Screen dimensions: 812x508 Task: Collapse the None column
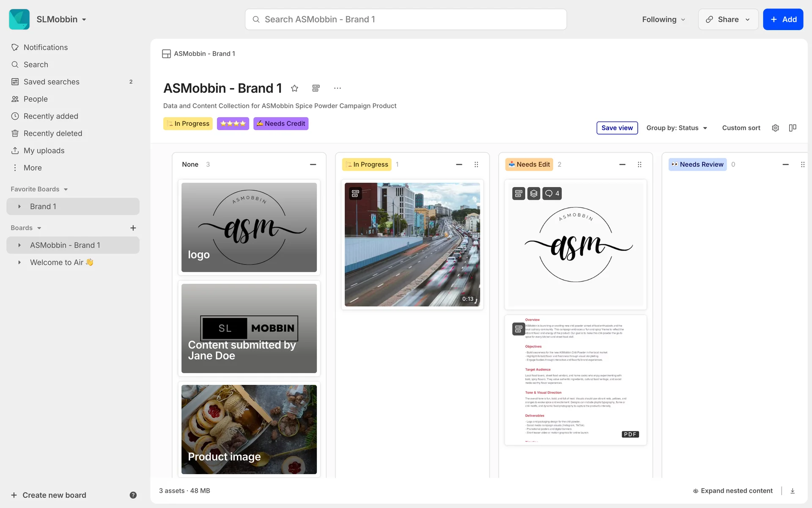coord(313,164)
